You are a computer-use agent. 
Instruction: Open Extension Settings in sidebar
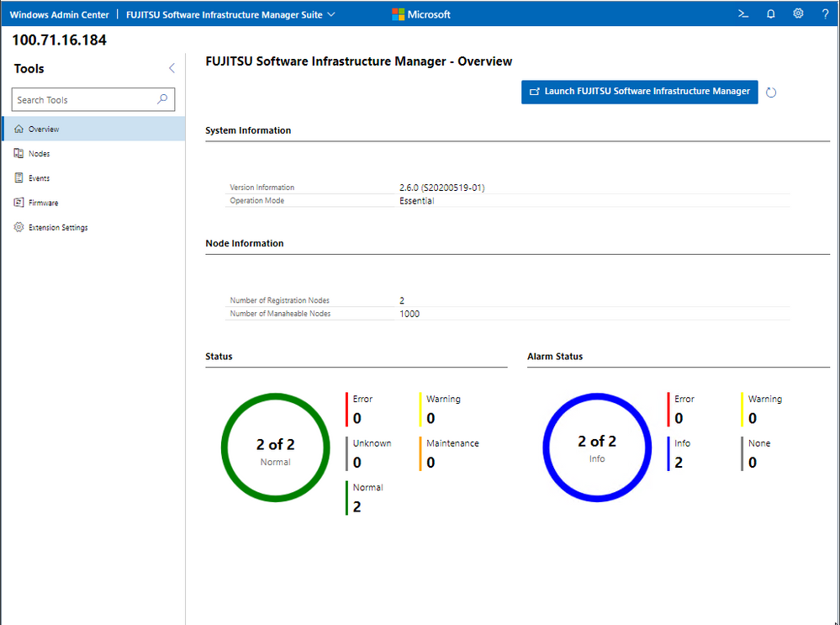click(58, 227)
